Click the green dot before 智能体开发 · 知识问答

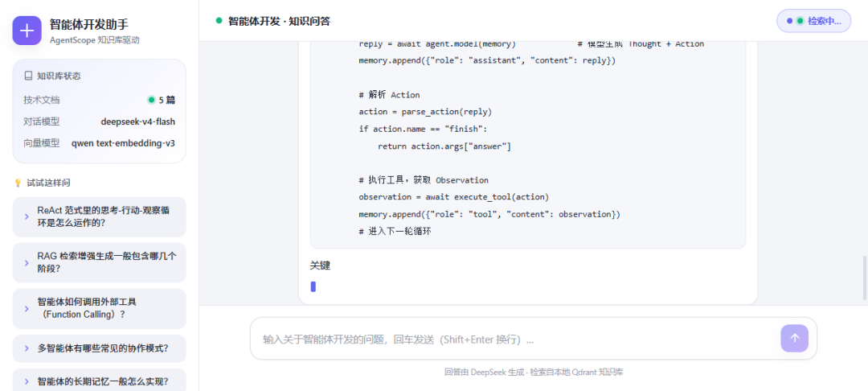coord(219,21)
